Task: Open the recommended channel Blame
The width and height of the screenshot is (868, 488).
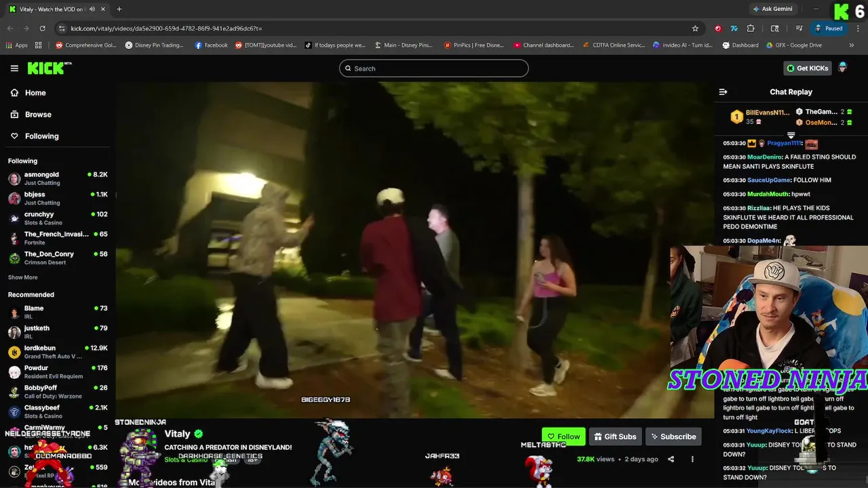Action: tap(58, 312)
